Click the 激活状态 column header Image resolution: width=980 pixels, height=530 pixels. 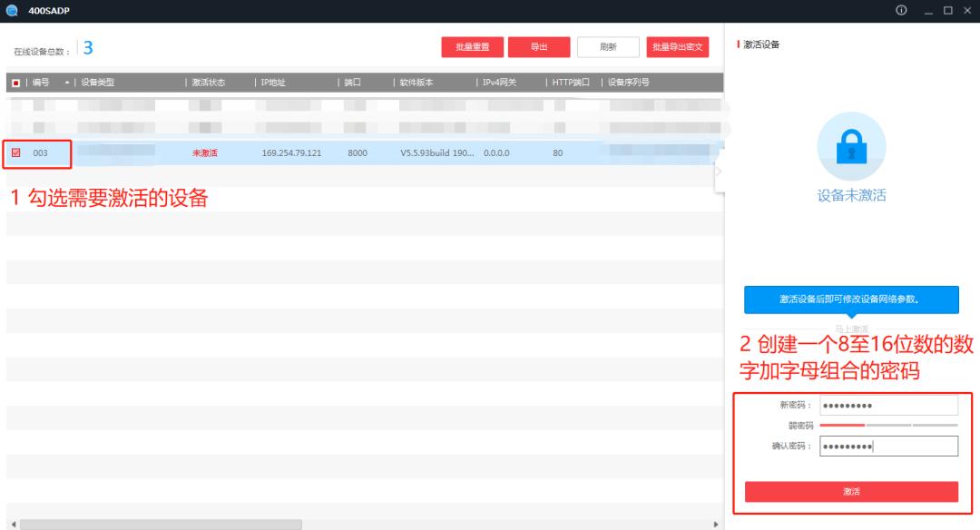208,83
